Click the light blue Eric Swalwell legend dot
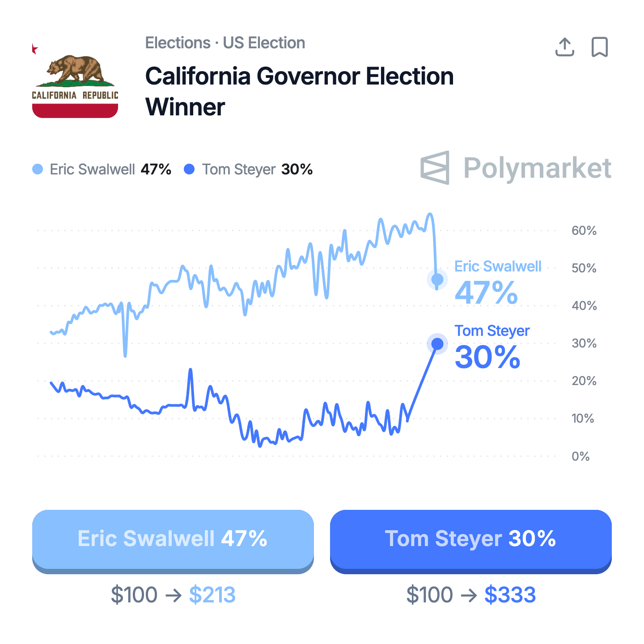 click(x=38, y=169)
